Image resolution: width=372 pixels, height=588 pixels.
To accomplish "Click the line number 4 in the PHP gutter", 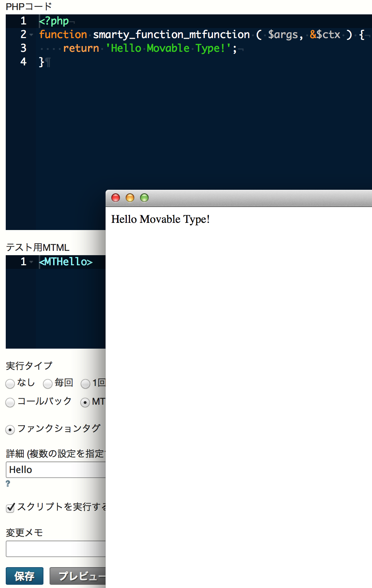I will click(x=23, y=62).
